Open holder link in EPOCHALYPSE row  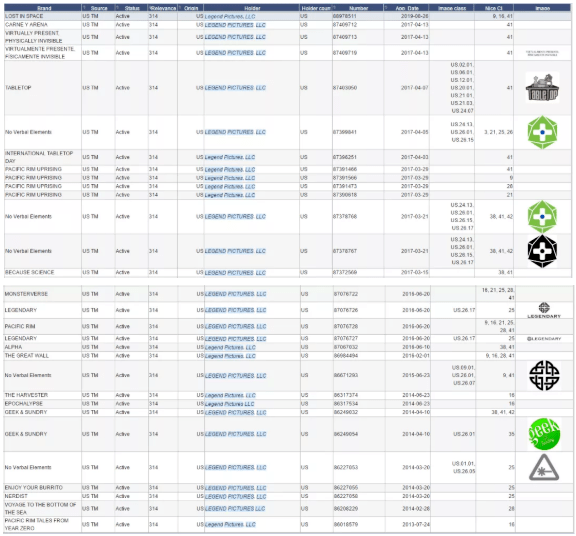tap(230, 404)
